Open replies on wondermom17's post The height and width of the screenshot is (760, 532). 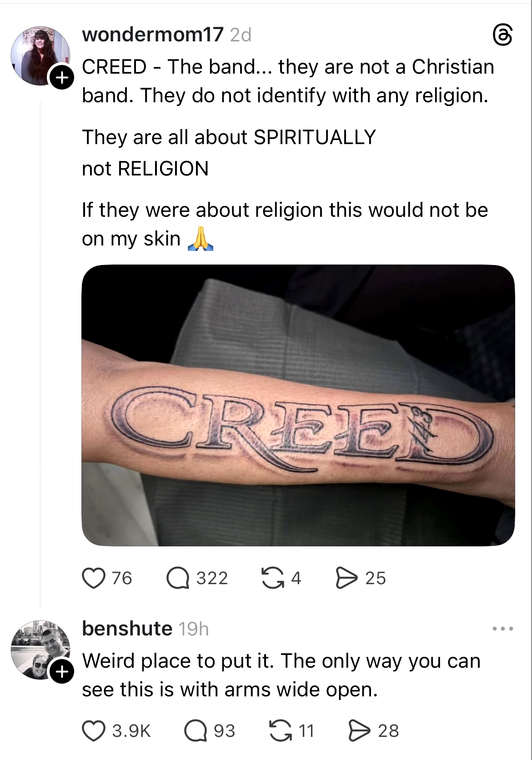pyautogui.click(x=178, y=578)
